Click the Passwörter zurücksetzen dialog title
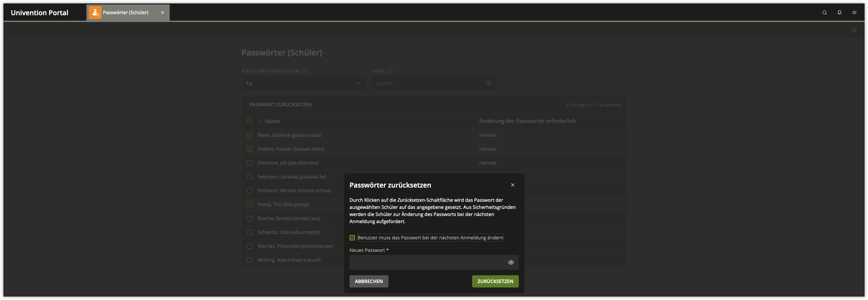The height and width of the screenshot is (300, 868). click(x=390, y=185)
